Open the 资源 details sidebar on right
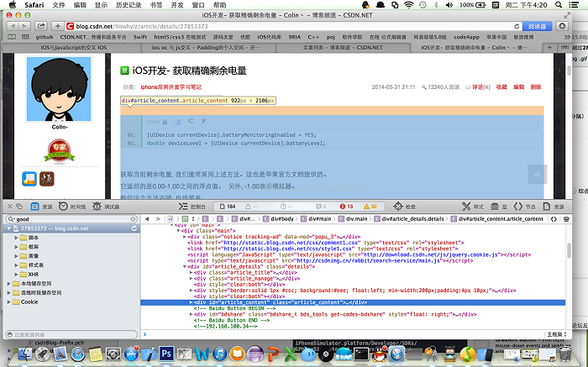The width and height of the screenshot is (588, 367). 554,207
